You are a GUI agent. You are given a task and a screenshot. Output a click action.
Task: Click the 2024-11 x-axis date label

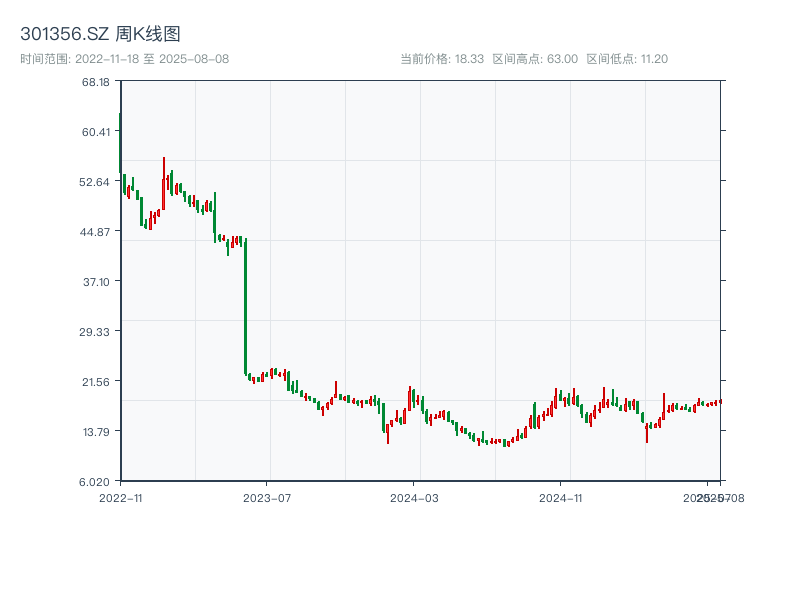[560, 497]
